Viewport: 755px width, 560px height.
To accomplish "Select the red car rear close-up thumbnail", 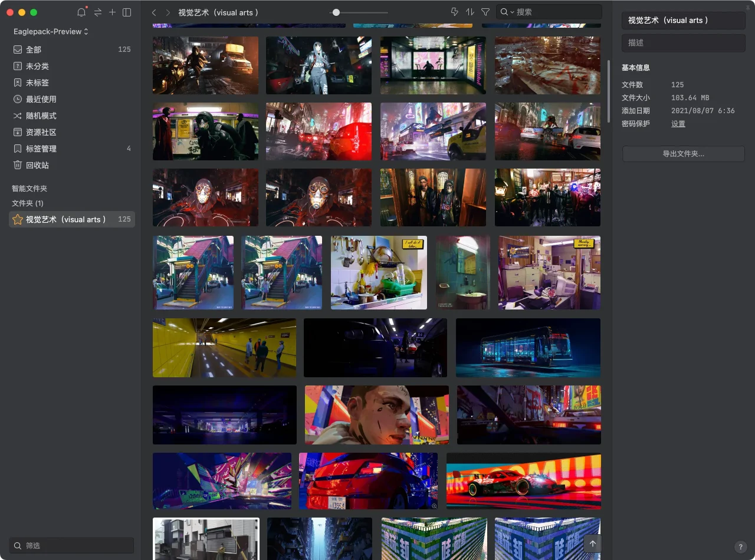I will (x=368, y=481).
